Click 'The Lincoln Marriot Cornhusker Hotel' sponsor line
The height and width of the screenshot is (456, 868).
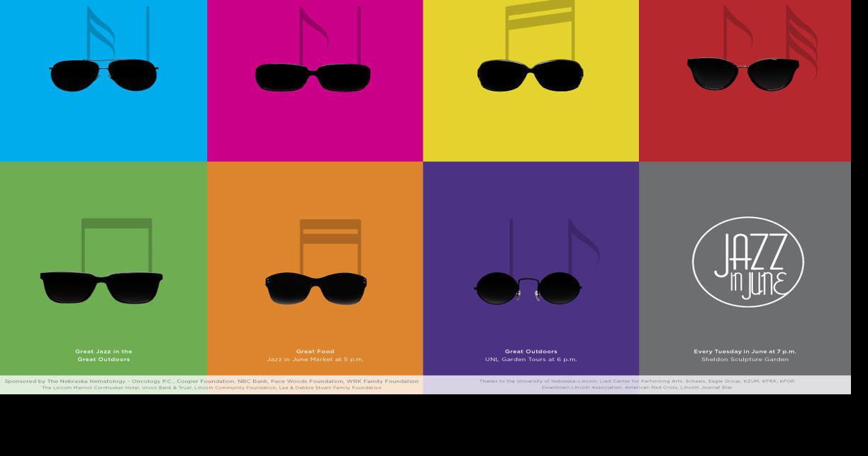tap(211, 388)
